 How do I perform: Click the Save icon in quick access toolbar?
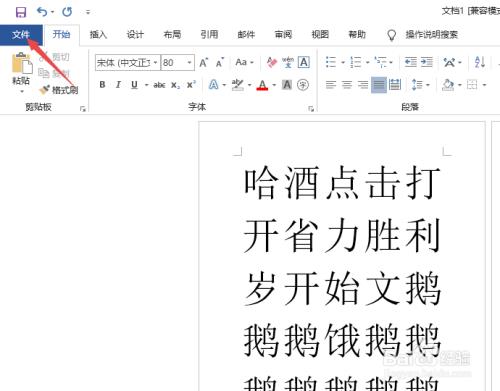[x=21, y=12]
